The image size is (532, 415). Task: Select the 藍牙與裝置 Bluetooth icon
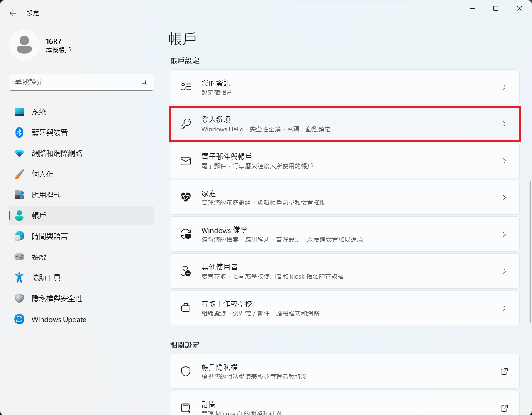pos(19,133)
